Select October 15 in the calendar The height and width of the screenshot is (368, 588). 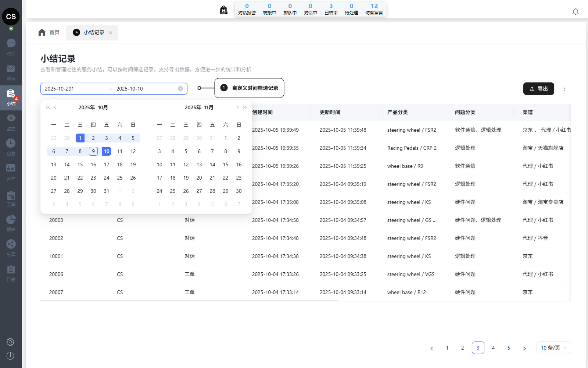click(80, 164)
